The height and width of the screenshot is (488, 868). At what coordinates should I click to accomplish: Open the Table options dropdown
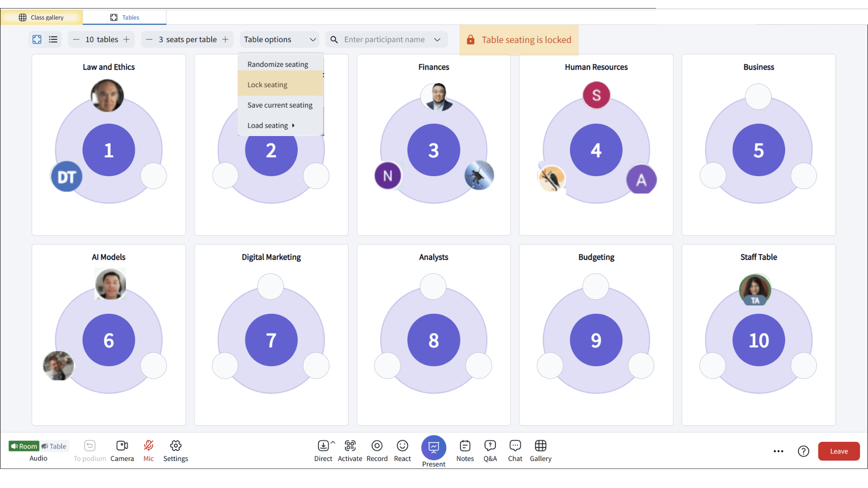click(x=279, y=39)
